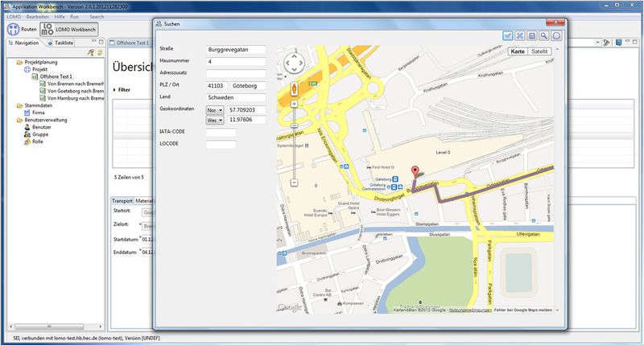Viewport: 644px width, 345px height.
Task: Pan the map up with arrow control
Action: (x=295, y=56)
